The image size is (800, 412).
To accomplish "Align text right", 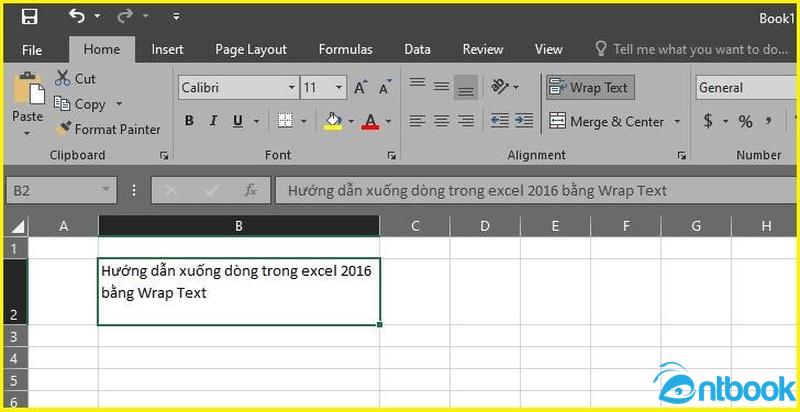I will (466, 121).
